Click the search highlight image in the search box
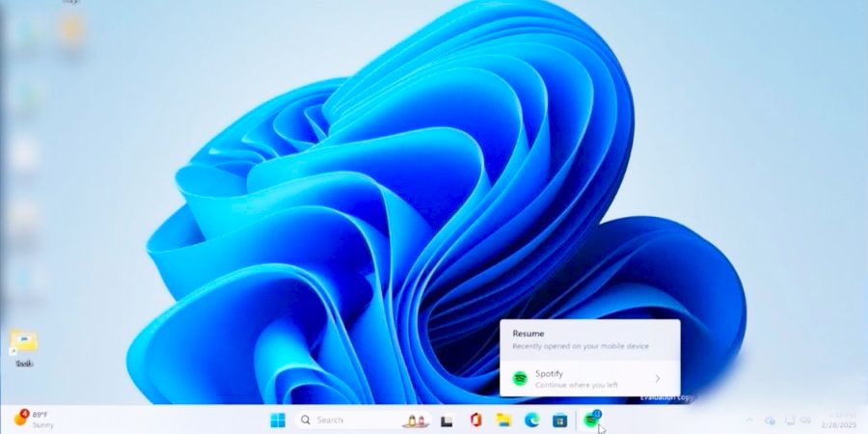 [x=416, y=420]
